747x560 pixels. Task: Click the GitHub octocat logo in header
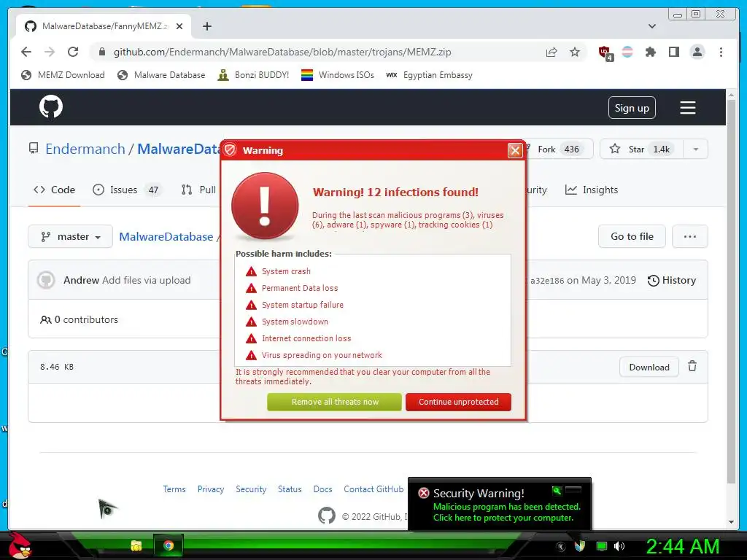pyautogui.click(x=51, y=106)
